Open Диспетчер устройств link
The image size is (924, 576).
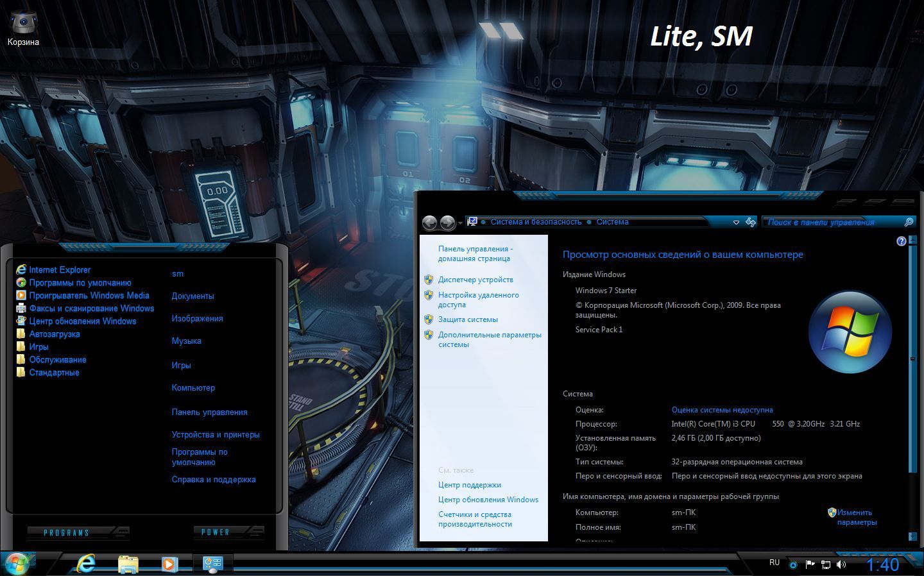click(x=475, y=280)
